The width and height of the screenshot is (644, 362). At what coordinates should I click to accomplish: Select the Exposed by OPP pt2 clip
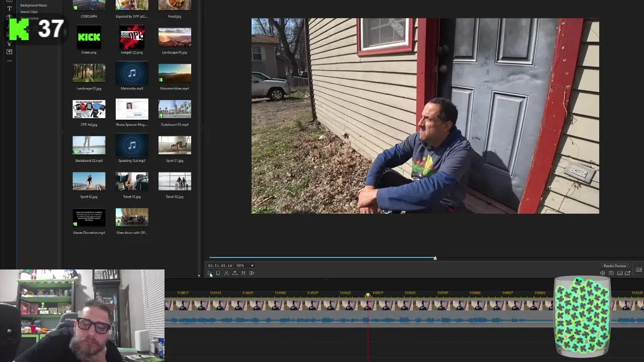[132, 5]
